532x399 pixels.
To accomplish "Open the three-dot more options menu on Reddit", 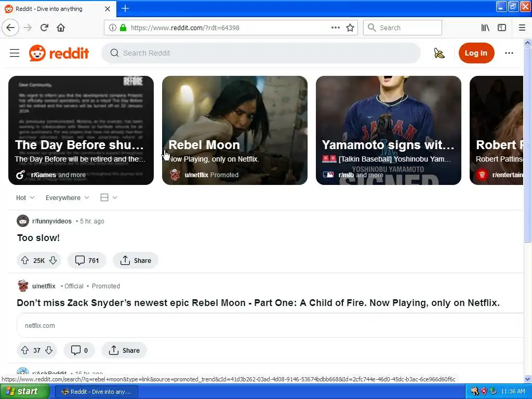I will coord(509,53).
